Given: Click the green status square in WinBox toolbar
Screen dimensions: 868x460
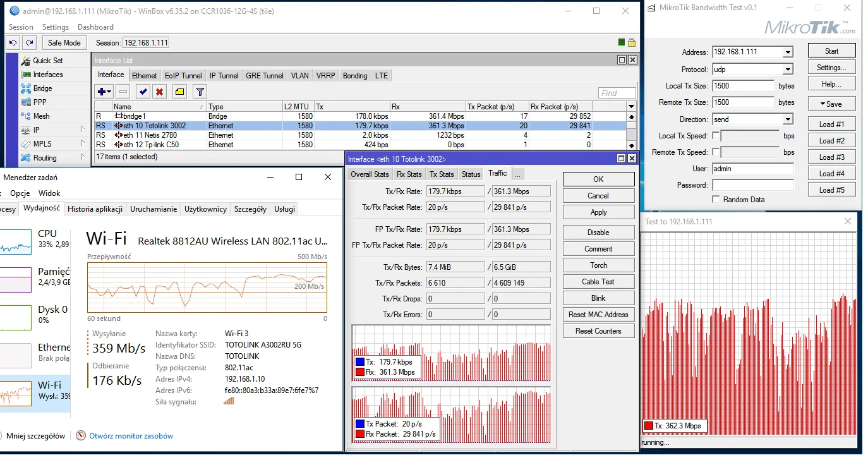Looking at the screenshot, I should coord(622,42).
